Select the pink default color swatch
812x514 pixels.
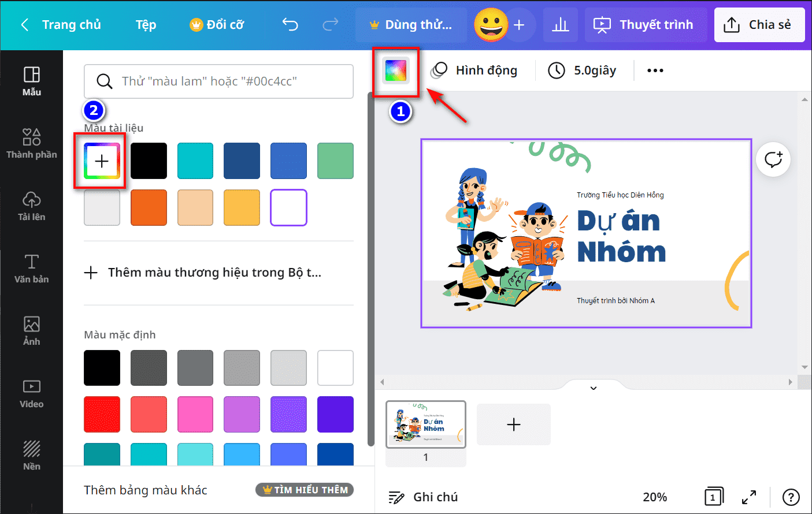coord(195,414)
